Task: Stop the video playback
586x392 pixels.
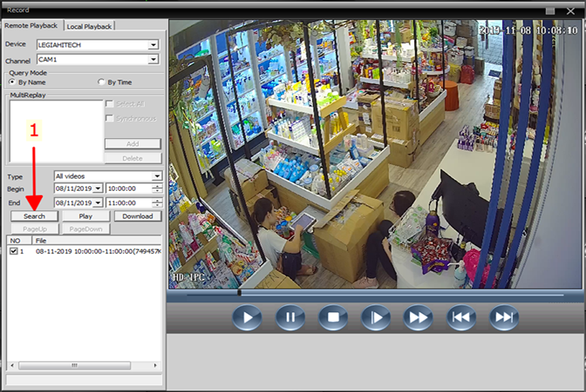Action: 333,317
